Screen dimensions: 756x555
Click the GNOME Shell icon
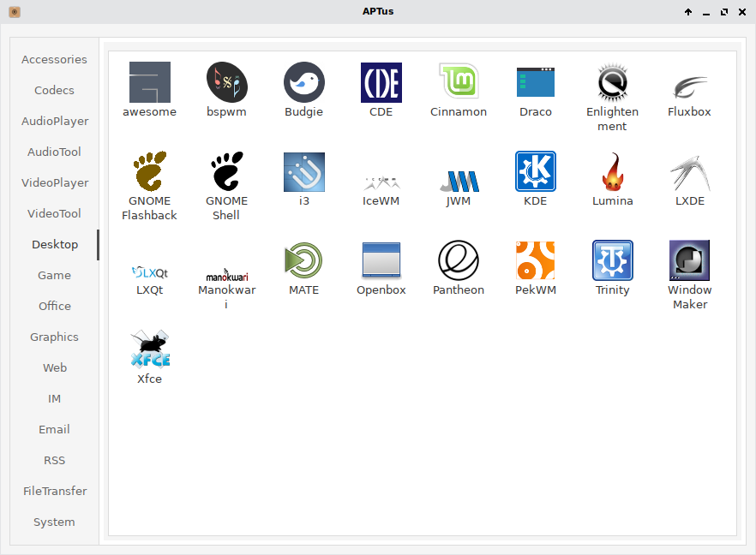tap(226, 171)
